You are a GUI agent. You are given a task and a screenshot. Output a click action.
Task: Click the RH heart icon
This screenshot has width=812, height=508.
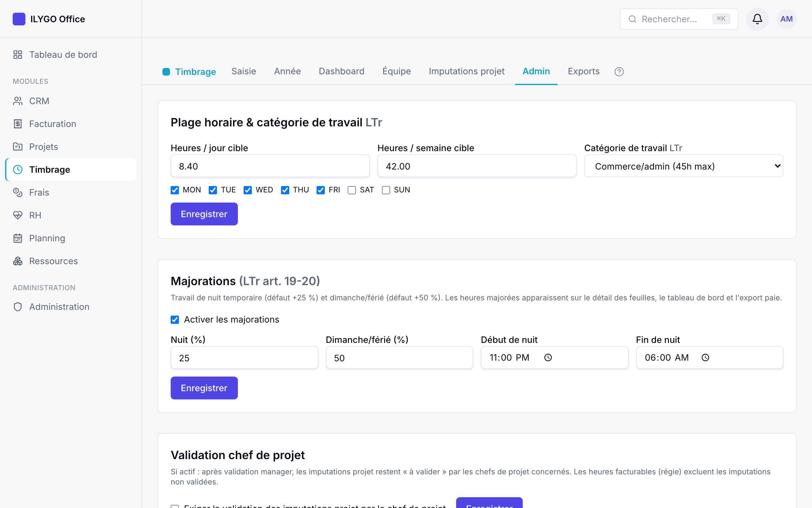tap(18, 215)
